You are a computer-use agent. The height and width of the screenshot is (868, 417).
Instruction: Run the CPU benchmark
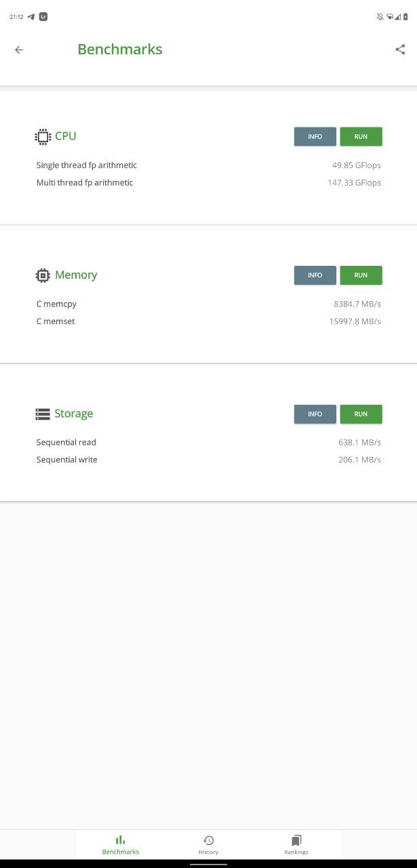tap(361, 136)
